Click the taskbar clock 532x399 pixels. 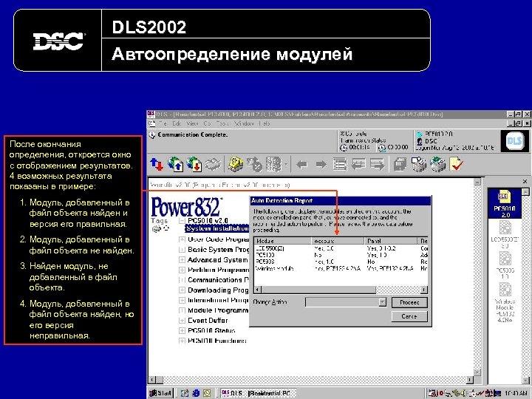pos(516,393)
